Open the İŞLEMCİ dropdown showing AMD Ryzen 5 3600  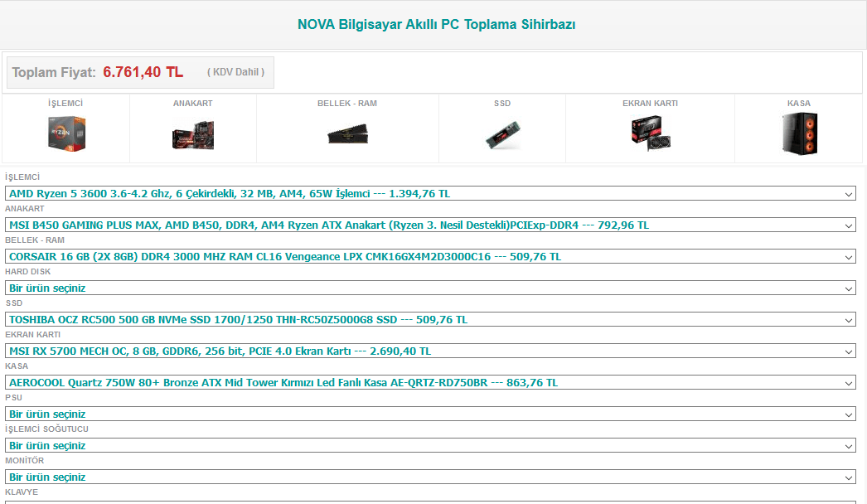click(430, 194)
